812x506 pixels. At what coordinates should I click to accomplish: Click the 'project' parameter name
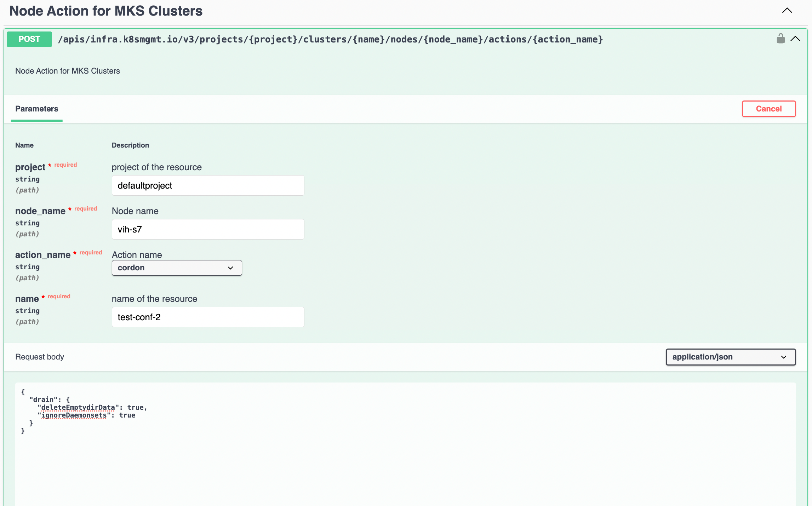(30, 167)
